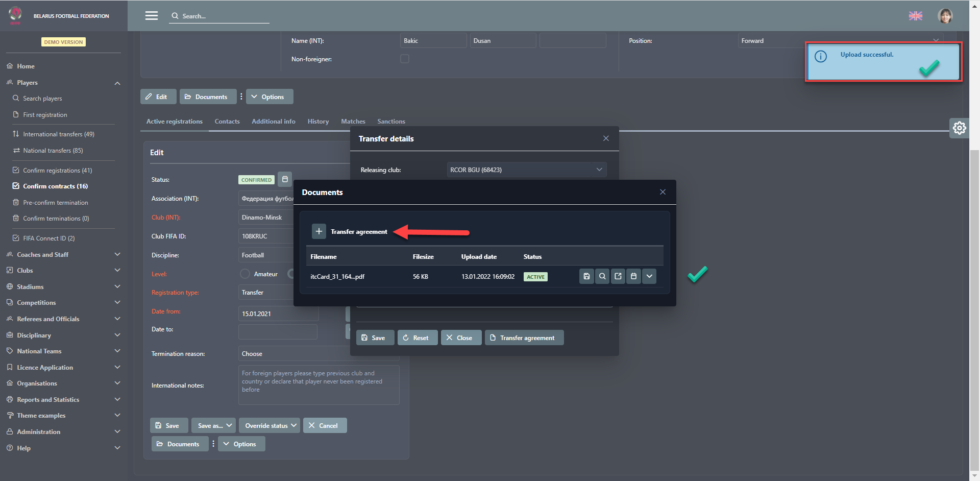Click the save icon for itcCard document
This screenshot has width=980, height=481.
[x=586, y=276]
